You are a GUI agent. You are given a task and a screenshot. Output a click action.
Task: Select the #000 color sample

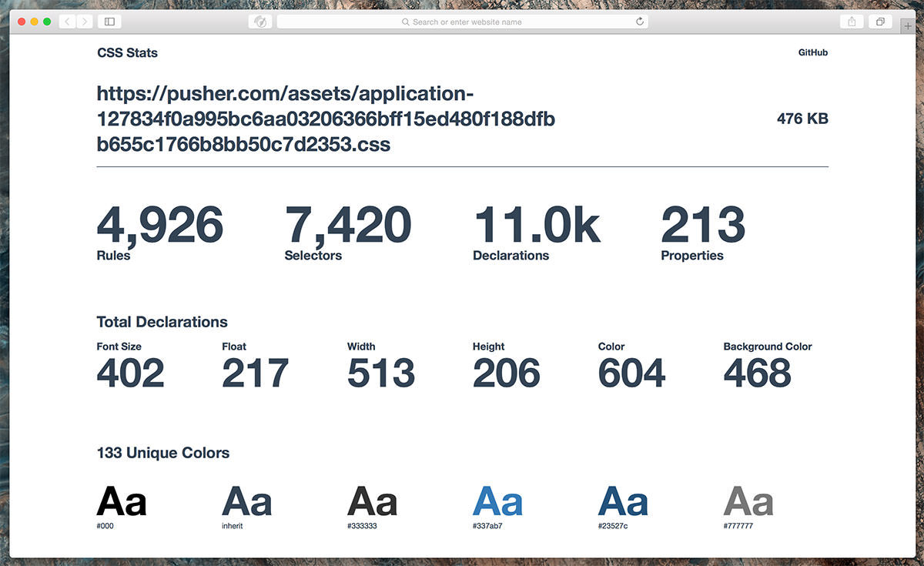pos(122,501)
